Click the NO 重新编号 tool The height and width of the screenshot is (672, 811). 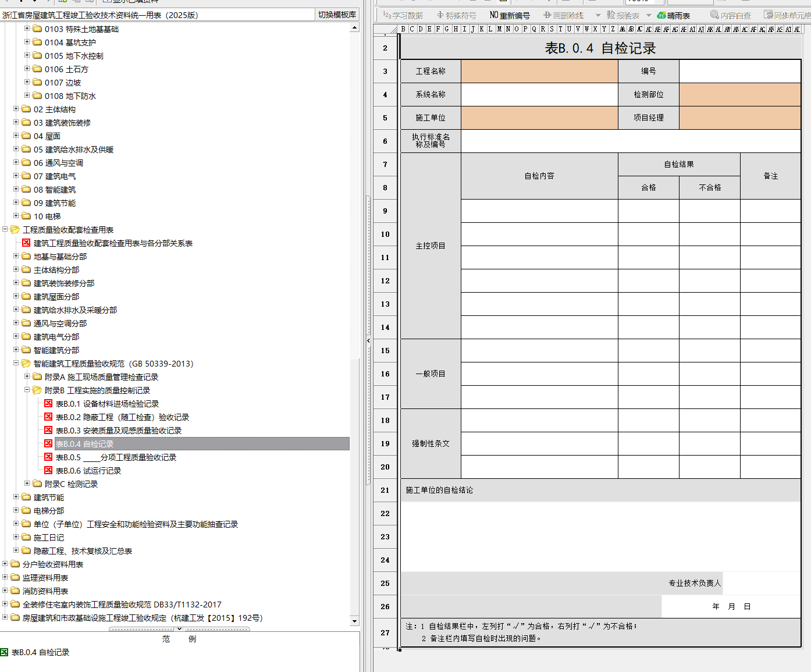point(510,15)
